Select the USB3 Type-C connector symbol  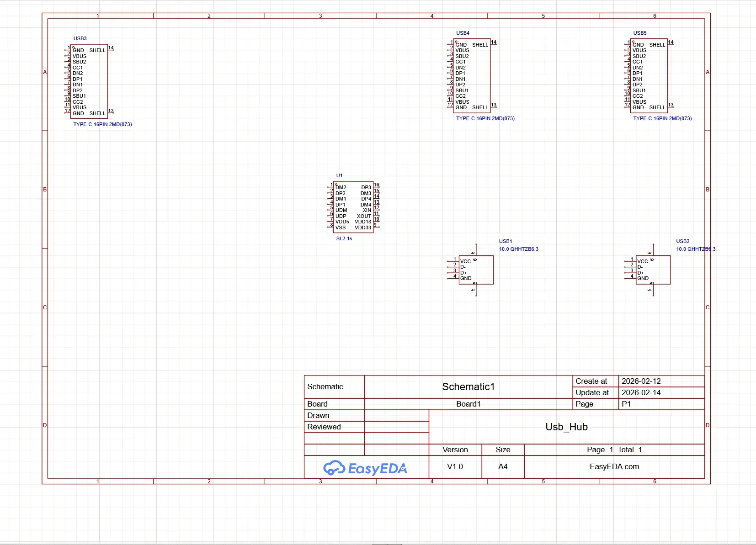coord(89,82)
